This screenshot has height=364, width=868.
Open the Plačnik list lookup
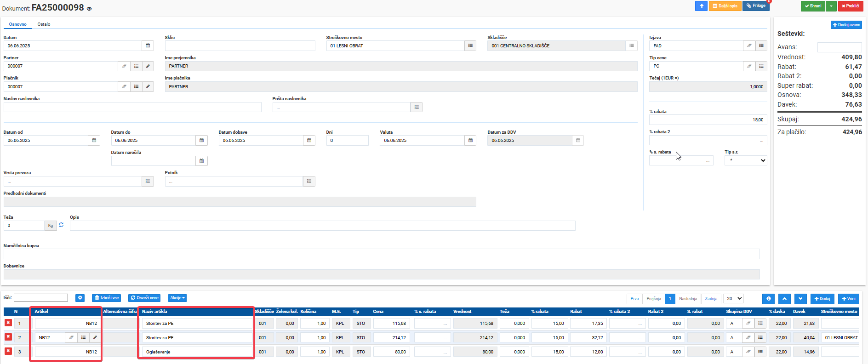coord(136,86)
